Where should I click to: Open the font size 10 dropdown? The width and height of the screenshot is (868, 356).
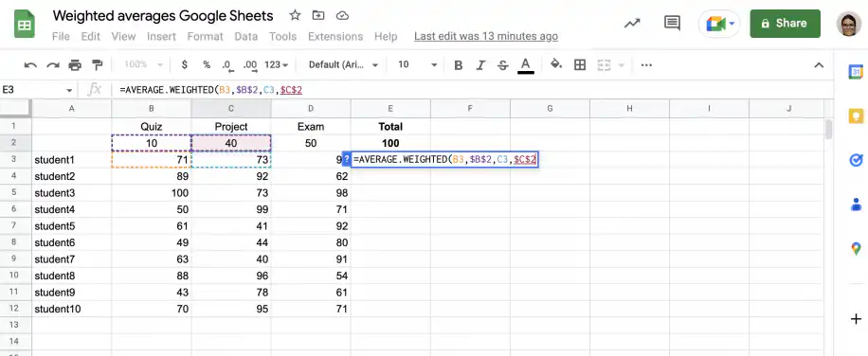click(x=417, y=64)
